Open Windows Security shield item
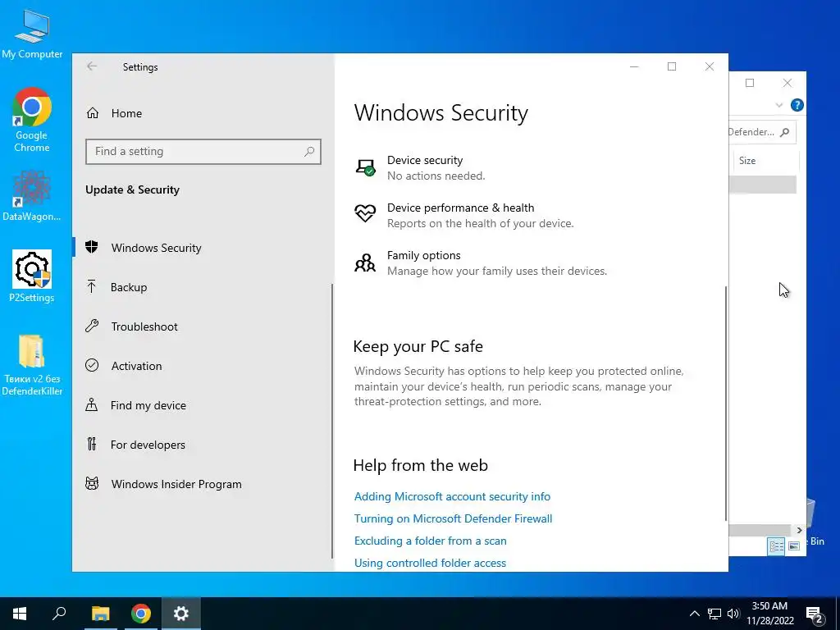The width and height of the screenshot is (840, 630). 92,247
